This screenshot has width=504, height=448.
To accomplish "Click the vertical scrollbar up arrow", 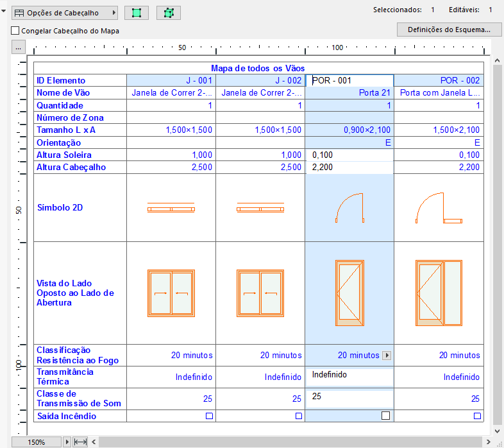I will (497, 60).
